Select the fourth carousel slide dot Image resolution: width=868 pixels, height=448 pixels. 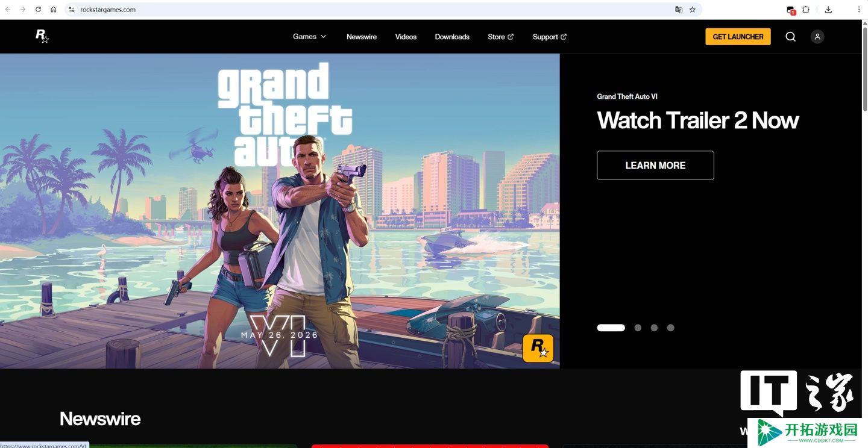[x=670, y=328]
